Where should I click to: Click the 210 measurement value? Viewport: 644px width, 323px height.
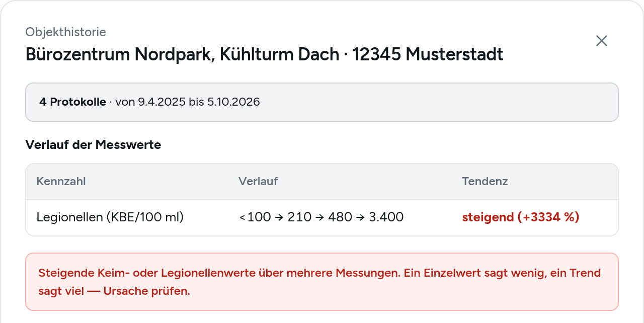pos(299,217)
